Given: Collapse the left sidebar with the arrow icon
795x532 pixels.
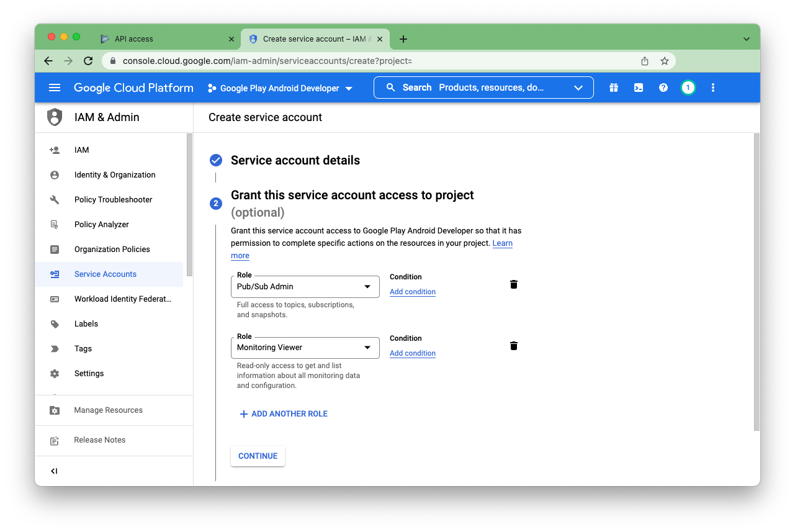Looking at the screenshot, I should (x=54, y=471).
